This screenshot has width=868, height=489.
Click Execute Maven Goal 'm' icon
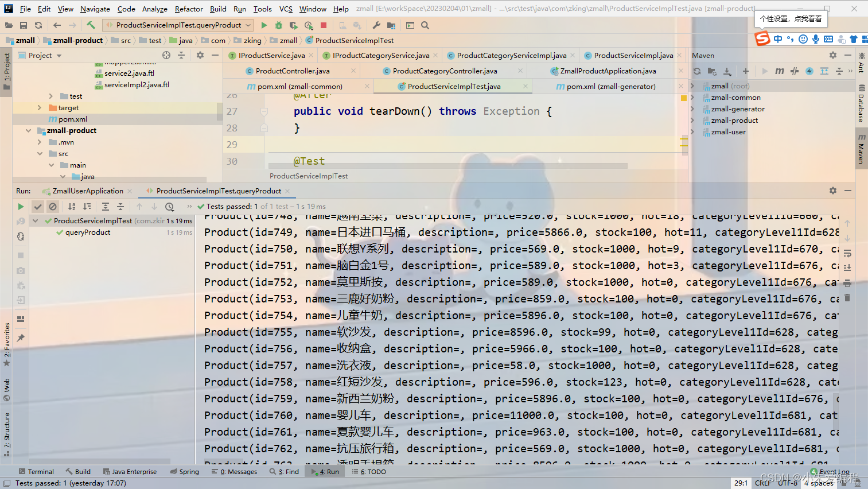click(x=780, y=71)
